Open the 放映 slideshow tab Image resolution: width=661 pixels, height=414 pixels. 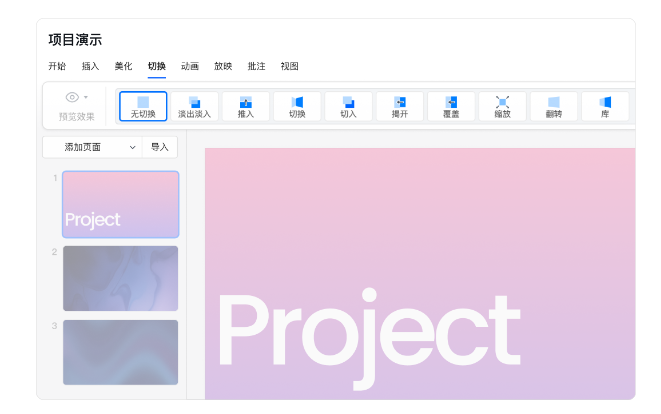pos(223,67)
